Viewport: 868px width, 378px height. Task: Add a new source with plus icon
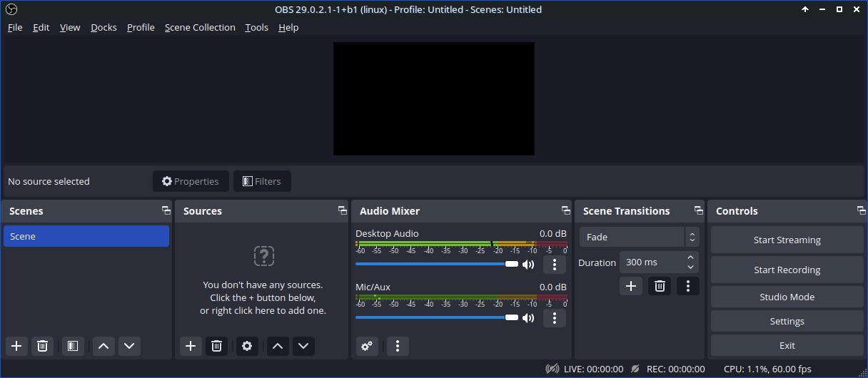[191, 346]
